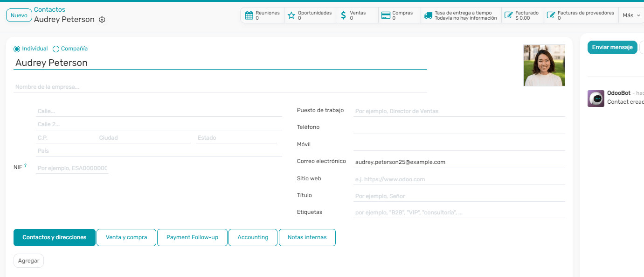Click Enviar mensaje button
This screenshot has width=644, height=277.
[x=612, y=47]
